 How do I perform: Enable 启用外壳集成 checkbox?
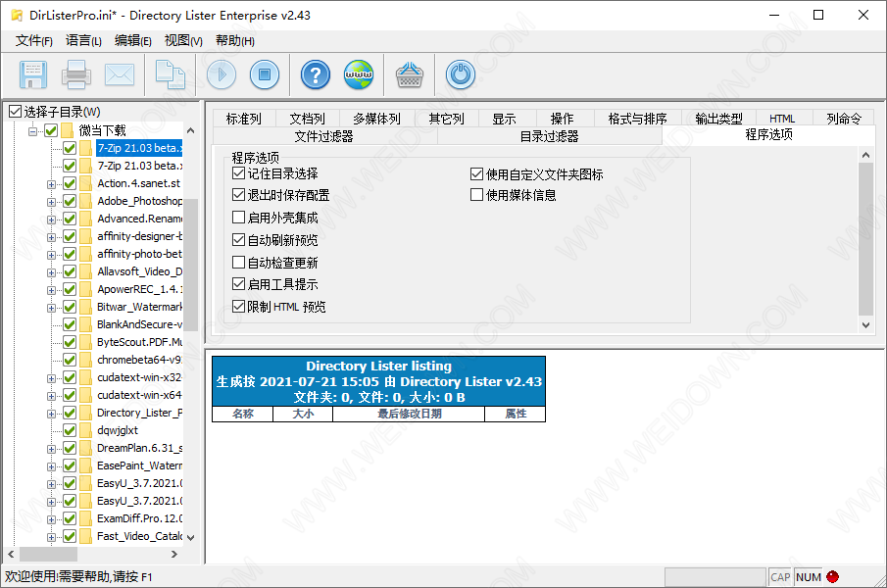239,218
